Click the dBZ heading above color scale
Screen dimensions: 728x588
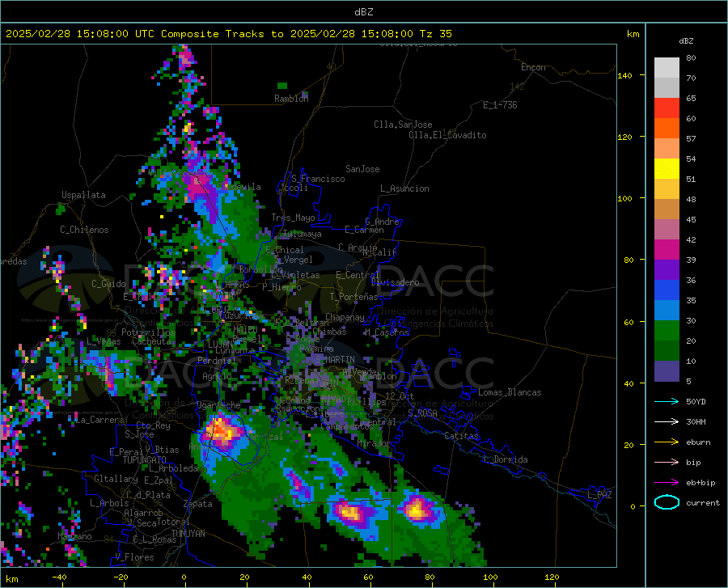686,40
